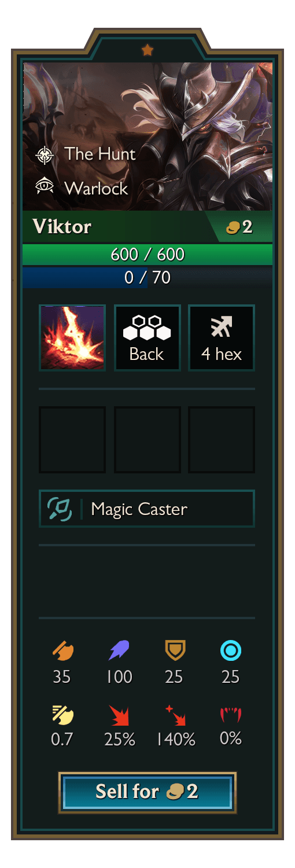Click the purple ability power stat icon
Viewport: 295px width, 868px height.
pyautogui.click(x=119, y=651)
